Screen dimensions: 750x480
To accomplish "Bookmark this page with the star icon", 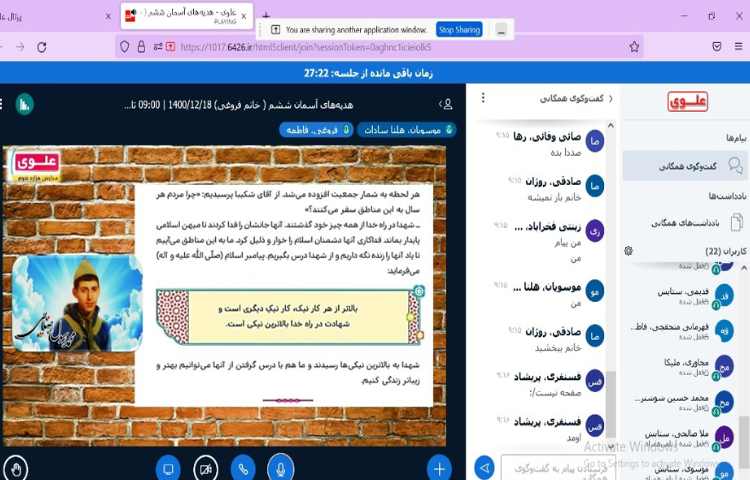I will tap(634, 47).
